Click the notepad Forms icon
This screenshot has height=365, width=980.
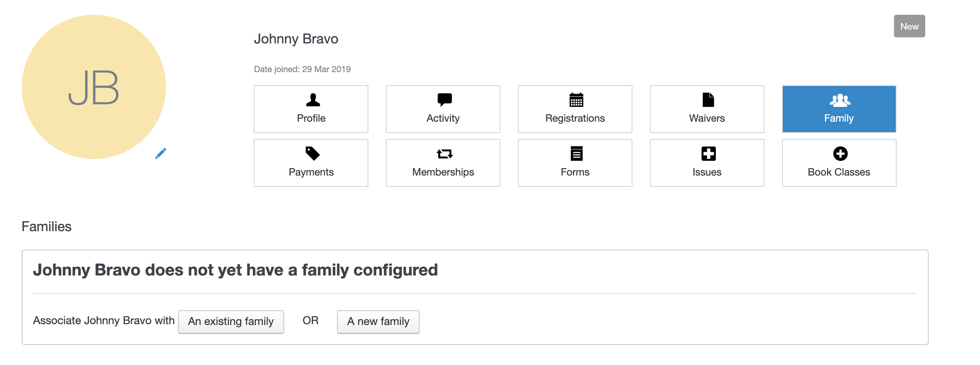pos(576,153)
